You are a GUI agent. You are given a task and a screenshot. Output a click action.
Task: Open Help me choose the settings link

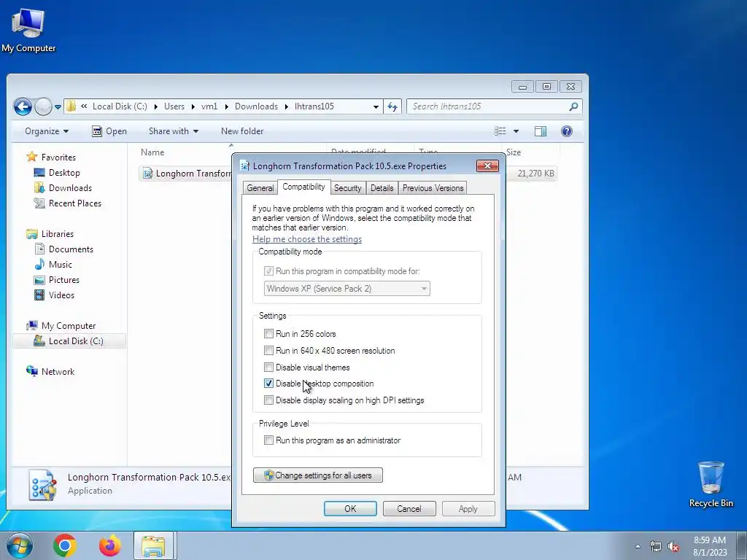(x=307, y=239)
